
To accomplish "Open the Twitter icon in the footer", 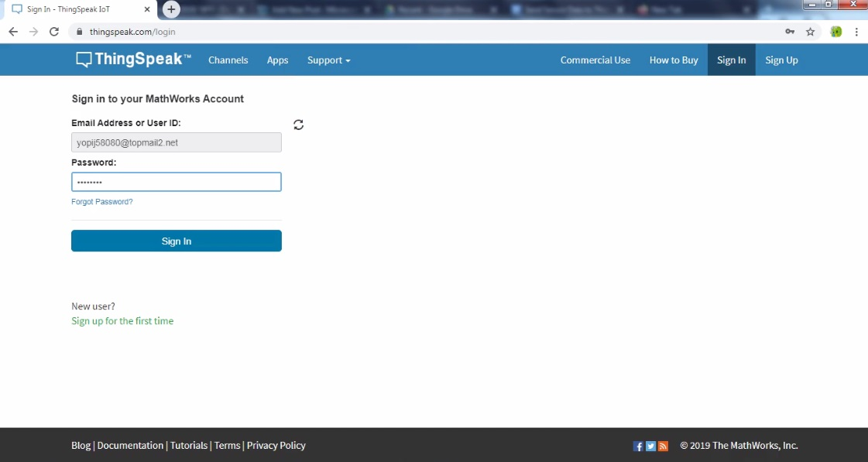I will click(x=650, y=446).
